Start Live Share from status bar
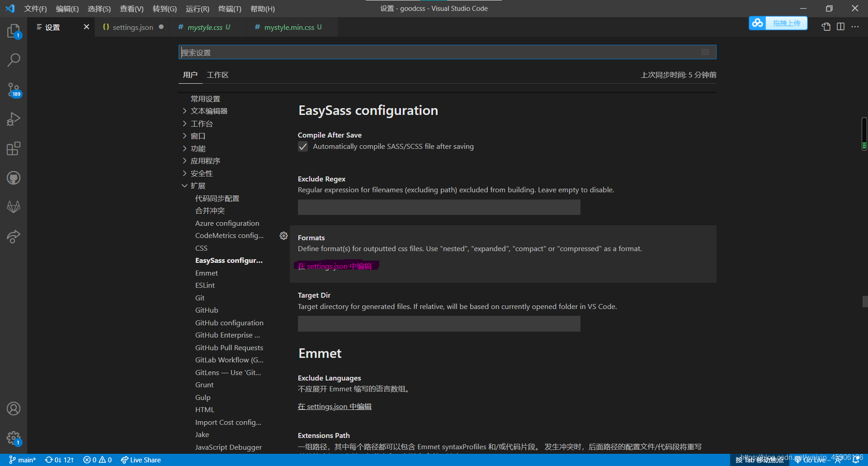 pyautogui.click(x=141, y=460)
